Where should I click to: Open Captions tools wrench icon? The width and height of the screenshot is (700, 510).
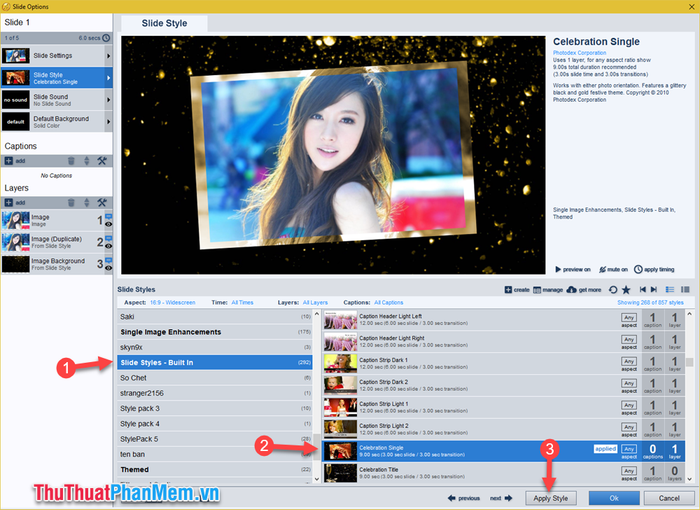pyautogui.click(x=102, y=161)
